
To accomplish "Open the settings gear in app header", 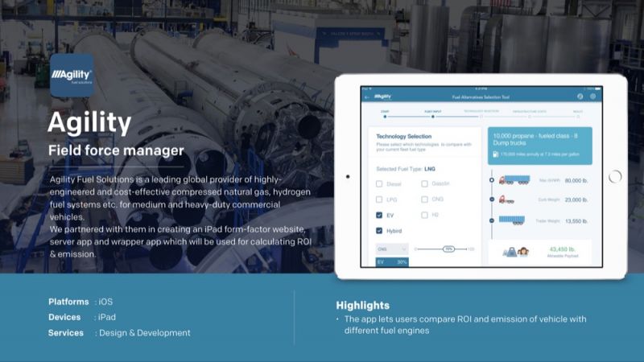I will (x=592, y=97).
